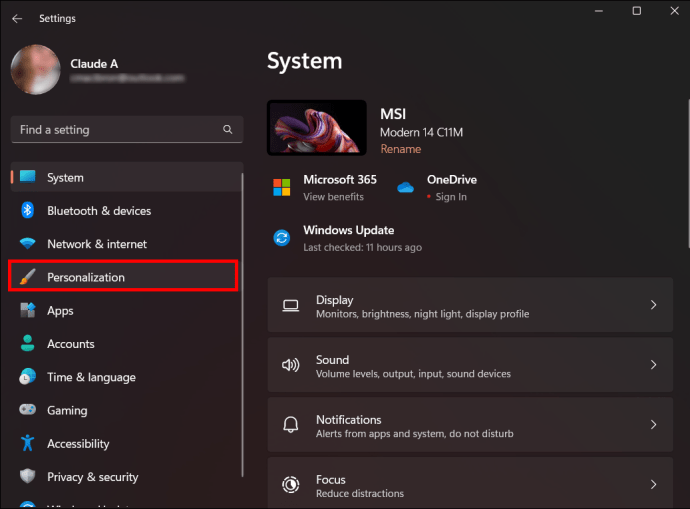This screenshot has width=690, height=509.
Task: Open Network & internet settings
Action: click(127, 244)
